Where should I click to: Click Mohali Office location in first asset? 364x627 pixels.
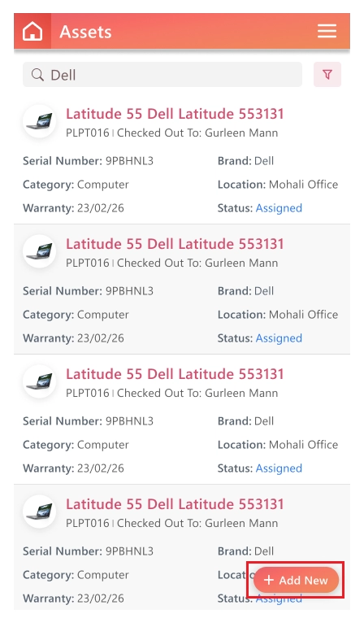tap(303, 185)
